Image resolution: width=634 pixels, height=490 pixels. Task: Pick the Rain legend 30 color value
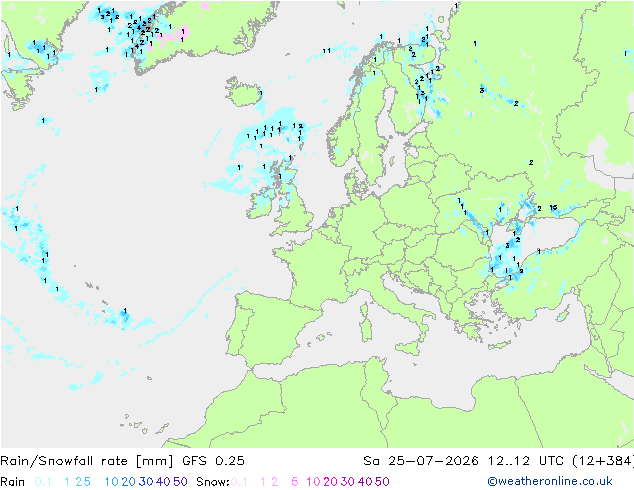click(146, 482)
